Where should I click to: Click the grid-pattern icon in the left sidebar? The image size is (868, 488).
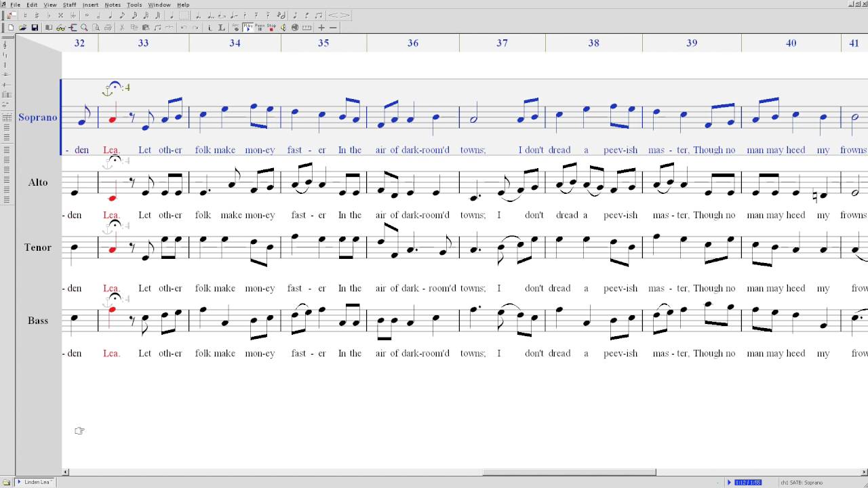pos(5,117)
